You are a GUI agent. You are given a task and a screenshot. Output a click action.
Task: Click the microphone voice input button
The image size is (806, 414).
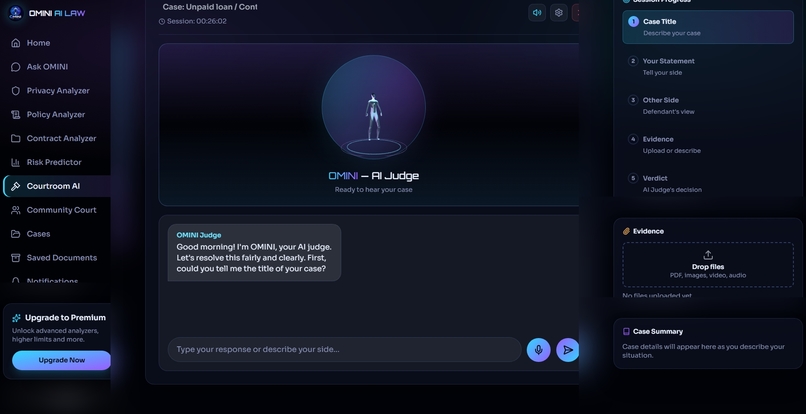[539, 350]
